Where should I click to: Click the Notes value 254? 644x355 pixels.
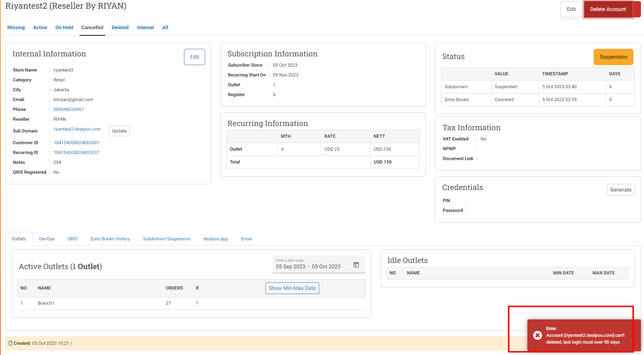(x=57, y=162)
